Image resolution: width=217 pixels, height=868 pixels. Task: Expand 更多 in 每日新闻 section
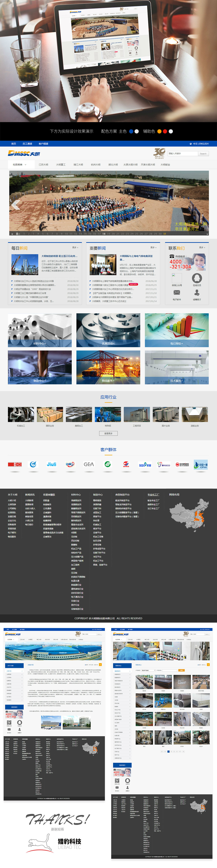point(75,247)
